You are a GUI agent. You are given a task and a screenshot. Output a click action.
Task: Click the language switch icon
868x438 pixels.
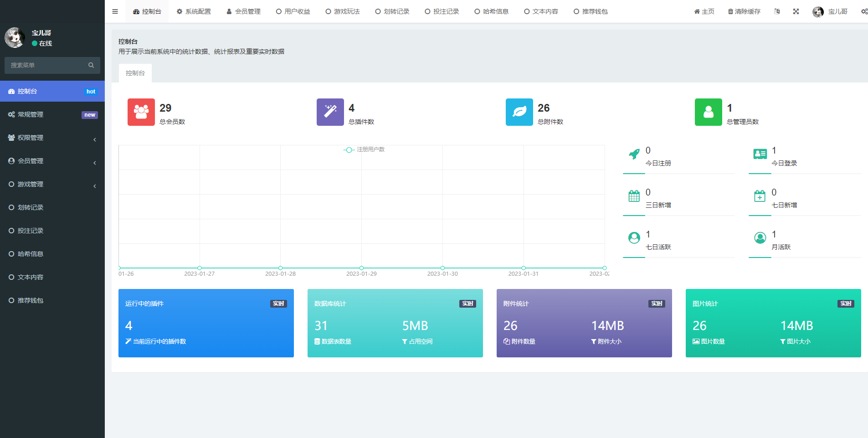(x=776, y=11)
